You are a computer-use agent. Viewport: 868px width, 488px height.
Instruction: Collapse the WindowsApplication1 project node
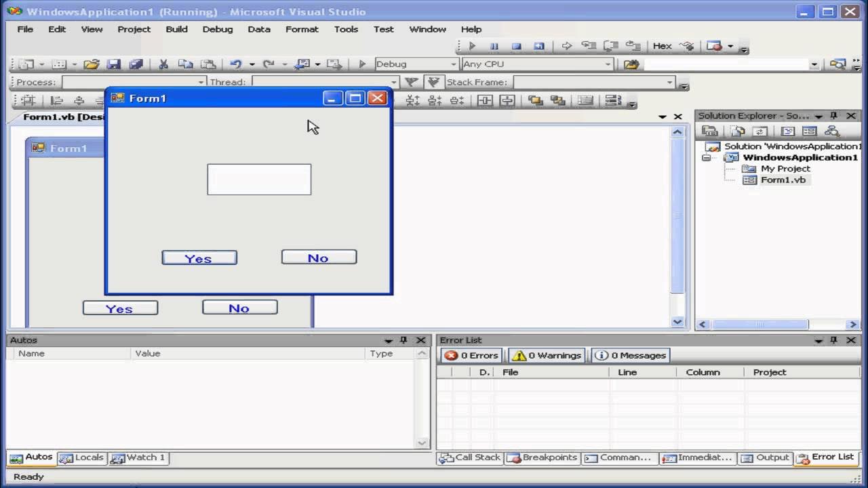pos(706,158)
